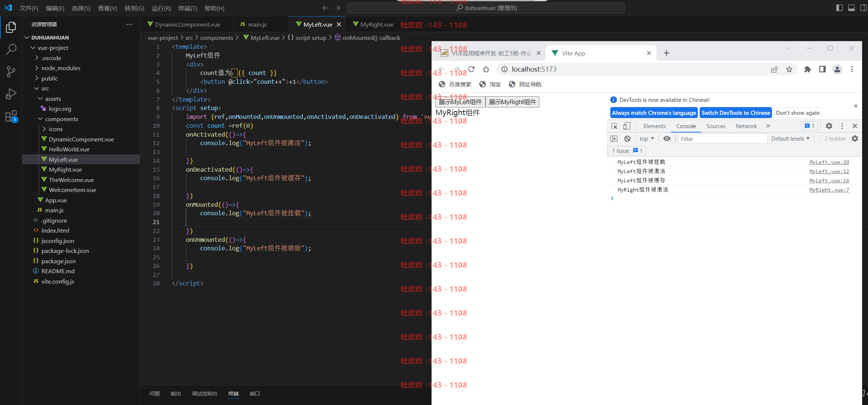The height and width of the screenshot is (405, 868).
Task: Open the 文件(F) menu
Action: click(x=29, y=8)
